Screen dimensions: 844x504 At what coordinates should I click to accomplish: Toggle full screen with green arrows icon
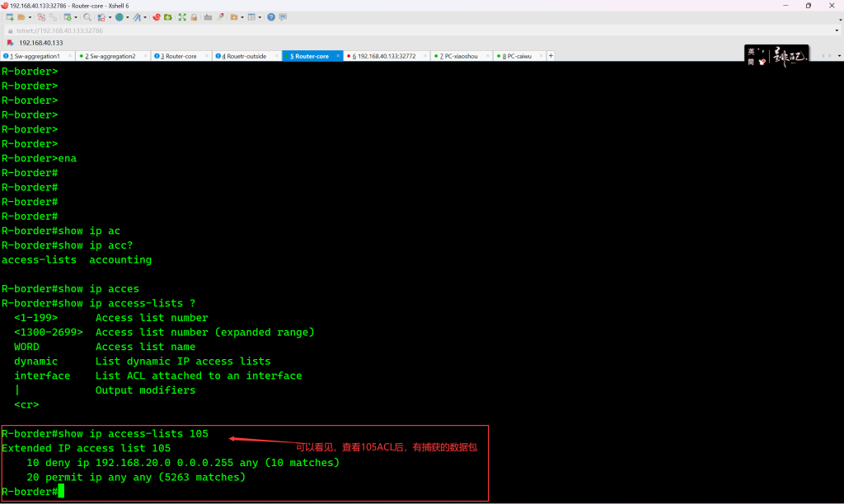[x=182, y=17]
